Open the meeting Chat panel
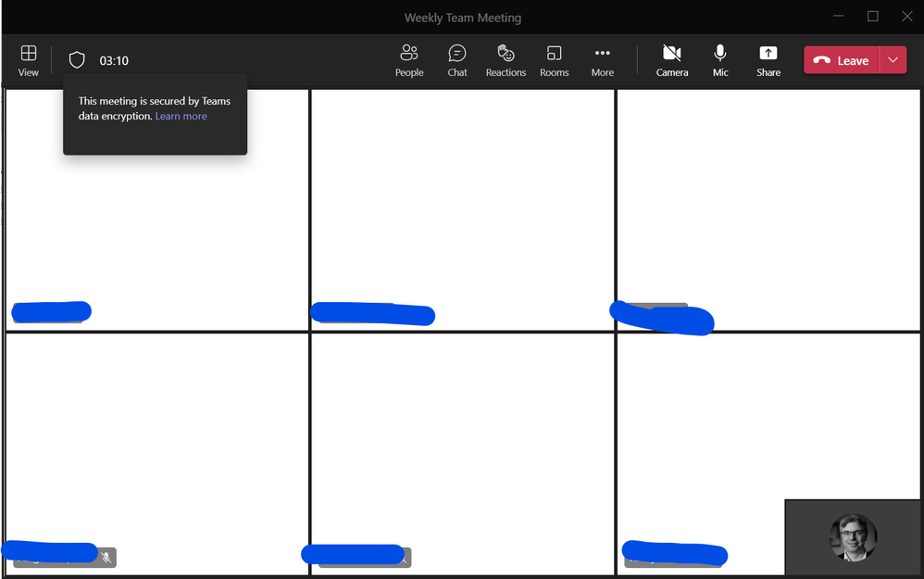 (x=457, y=60)
